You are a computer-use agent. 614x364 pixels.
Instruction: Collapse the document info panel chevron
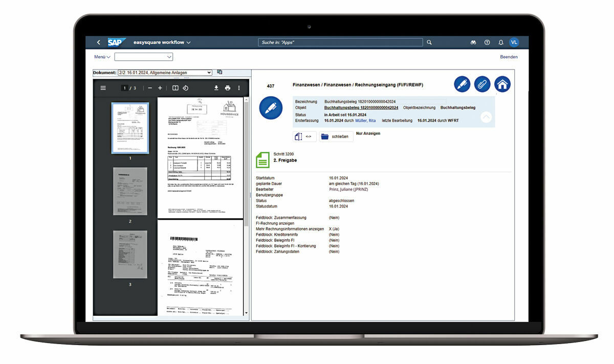[486, 117]
